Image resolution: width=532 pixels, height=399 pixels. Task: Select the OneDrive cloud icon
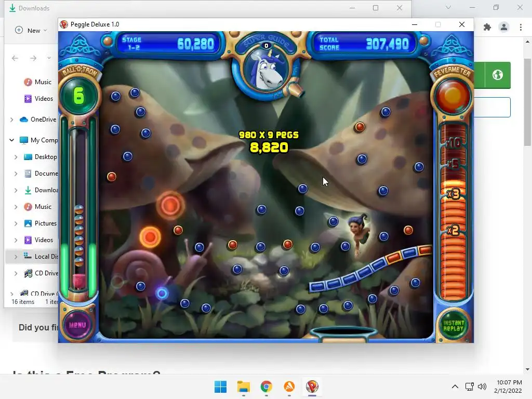[x=24, y=119]
